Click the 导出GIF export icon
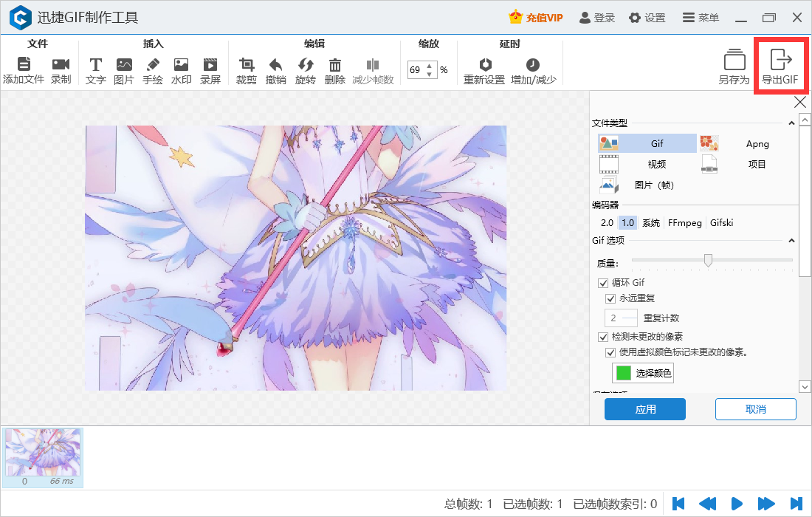 [x=780, y=60]
